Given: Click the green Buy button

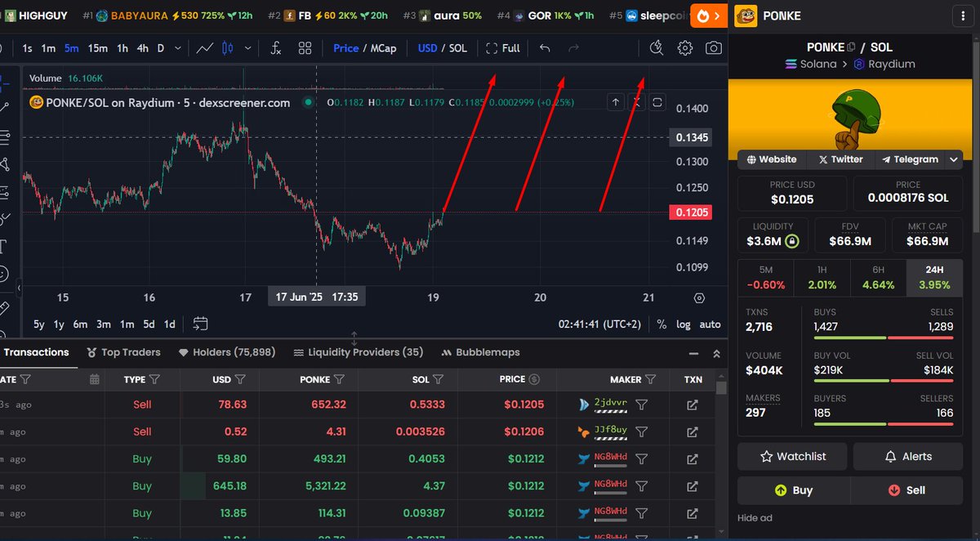Looking at the screenshot, I should coord(793,490).
